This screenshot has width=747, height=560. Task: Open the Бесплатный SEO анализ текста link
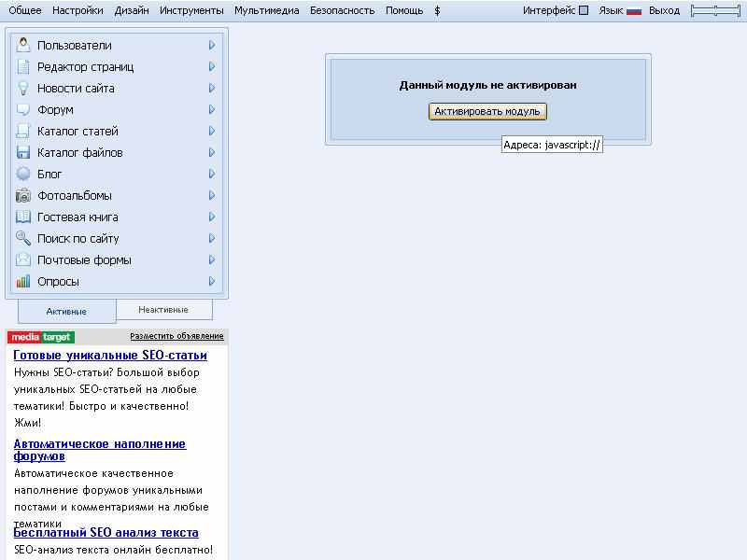click(106, 532)
